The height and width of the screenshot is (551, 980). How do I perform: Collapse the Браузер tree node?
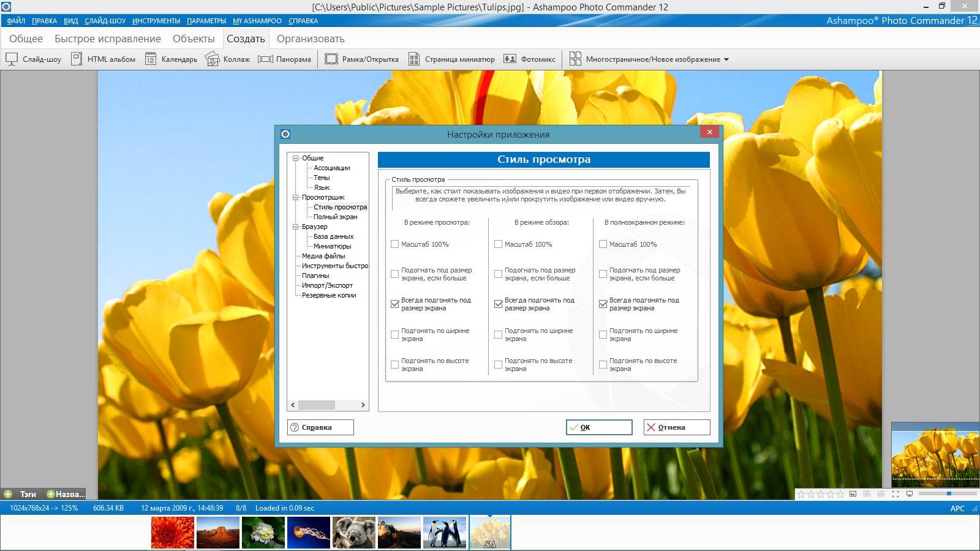[296, 227]
